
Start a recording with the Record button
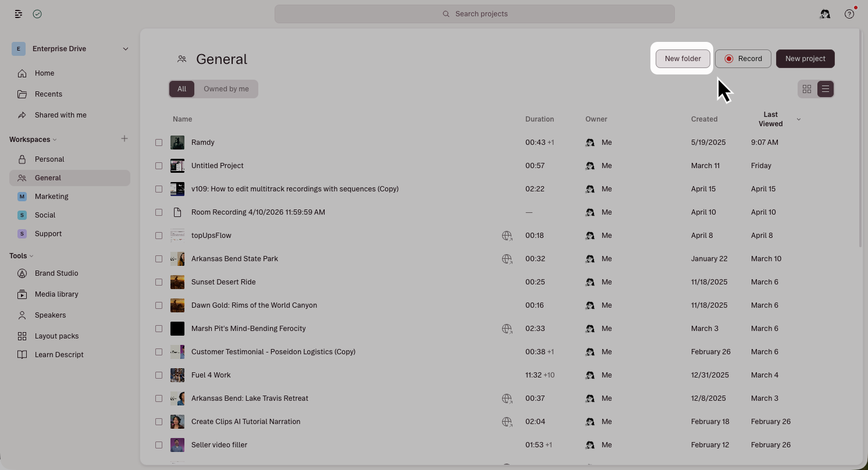(743, 58)
